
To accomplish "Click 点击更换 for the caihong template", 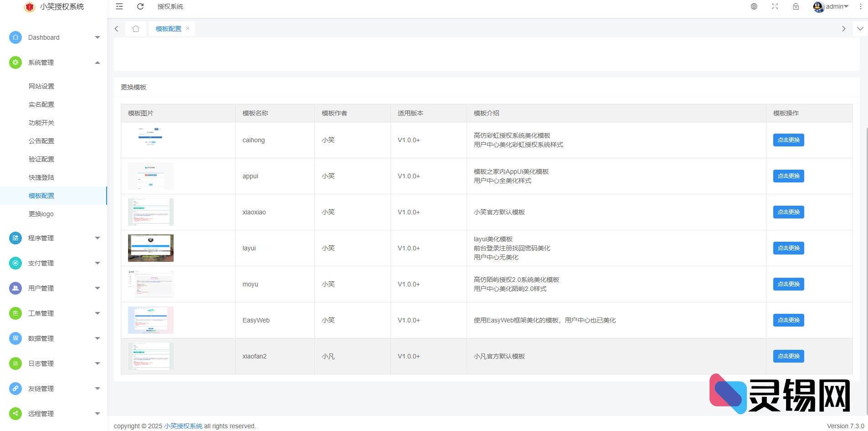I will pyautogui.click(x=788, y=140).
